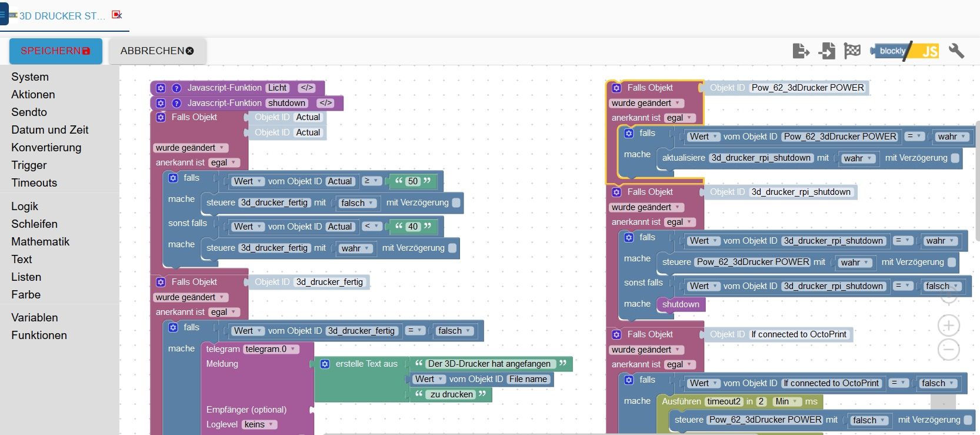Screen dimensions: 980x435
Task: Open the Logik toolbox category
Action: pyautogui.click(x=25, y=206)
